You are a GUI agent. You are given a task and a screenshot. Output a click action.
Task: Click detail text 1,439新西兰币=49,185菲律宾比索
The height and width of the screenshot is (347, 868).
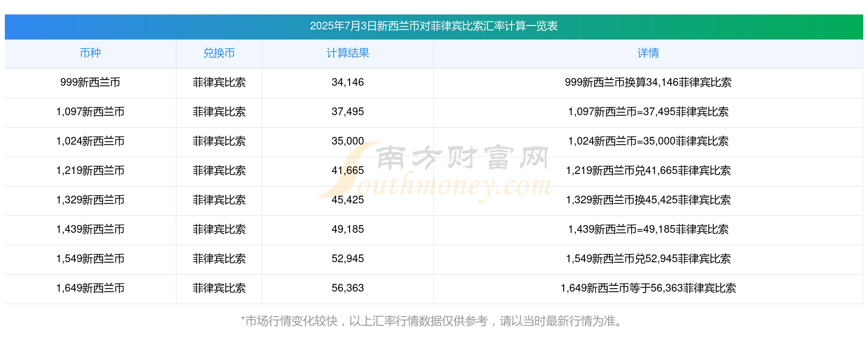[x=648, y=229]
